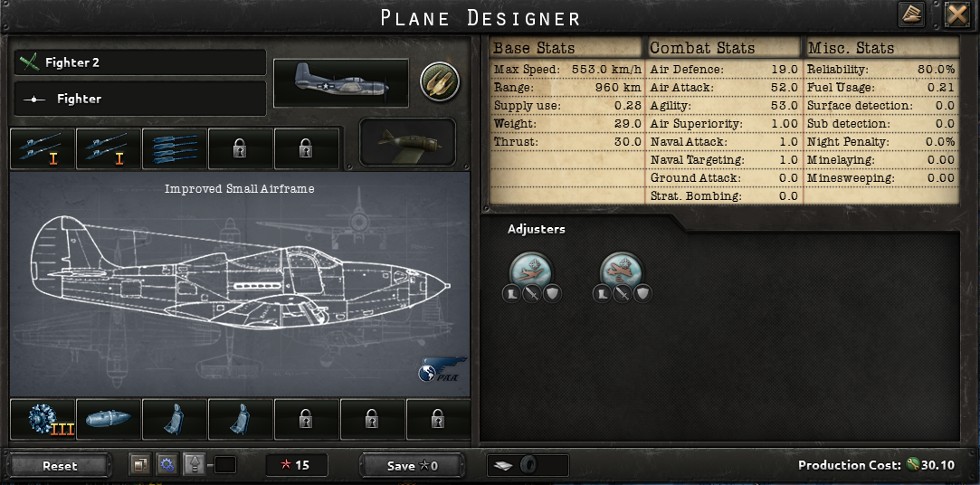Open the Fighter role selector

pyautogui.click(x=140, y=99)
